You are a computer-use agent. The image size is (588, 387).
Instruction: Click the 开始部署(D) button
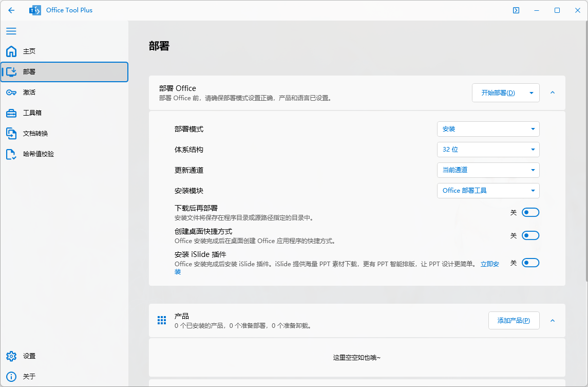tap(498, 93)
